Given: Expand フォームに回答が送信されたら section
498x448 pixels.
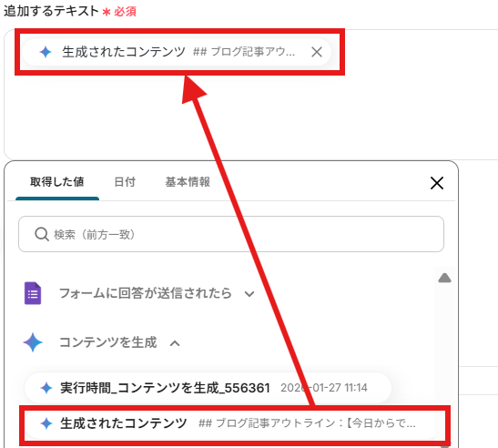Looking at the screenshot, I should click(x=146, y=293).
